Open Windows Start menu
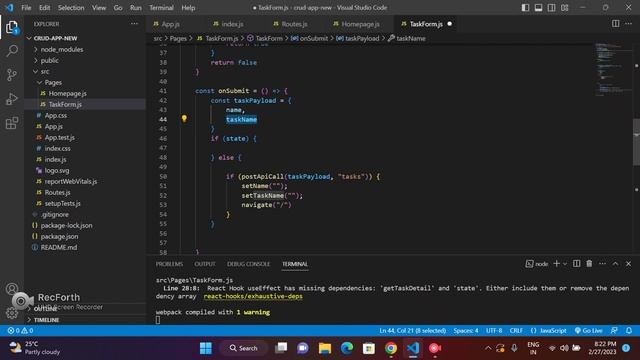Screen dimensions: 640x360 tap(206, 348)
